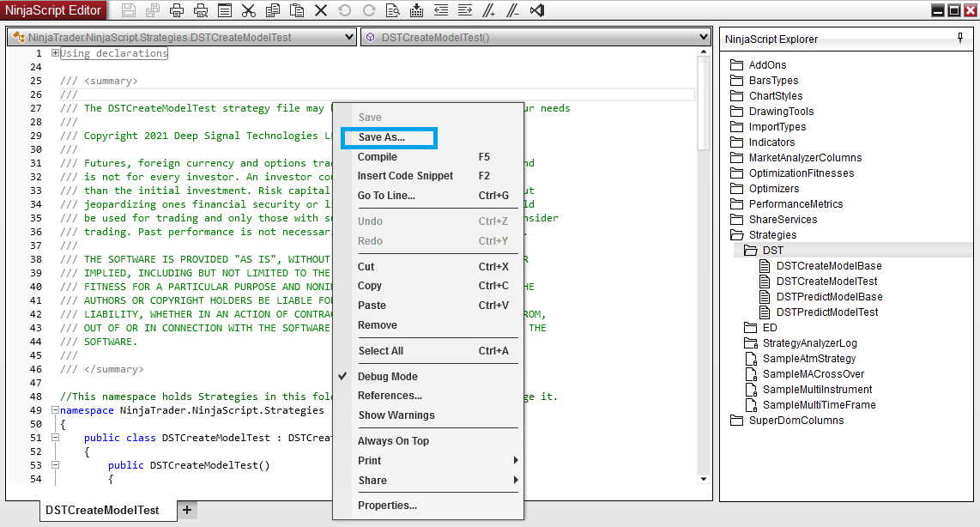Open the SuperDomColumns folder

point(796,420)
